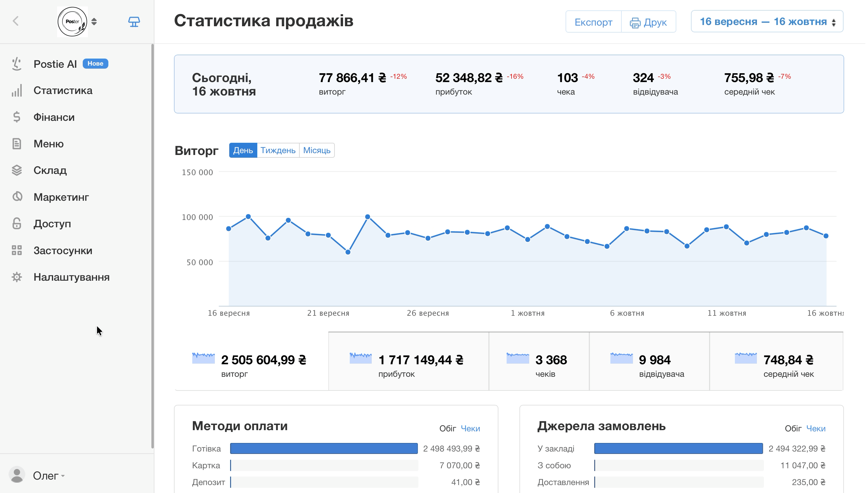Image resolution: width=868 pixels, height=493 pixels.
Task: Select the 3 368 чеків tab
Action: point(540,362)
